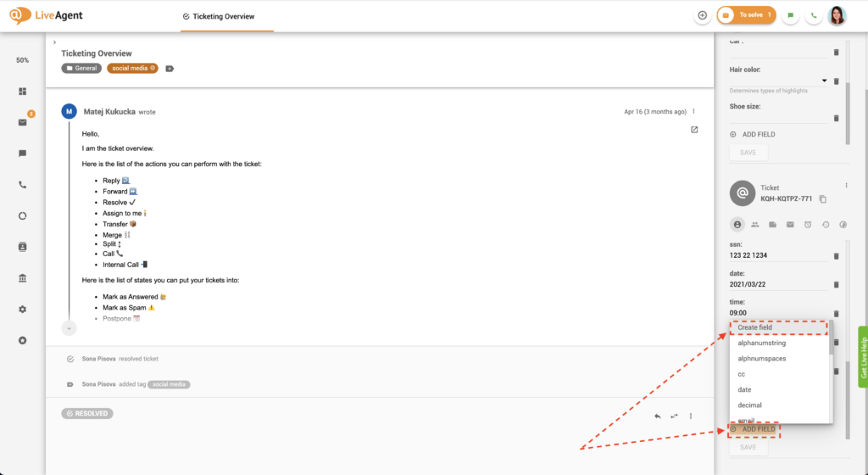Open the Calls phone icon in sidebar

(23, 185)
